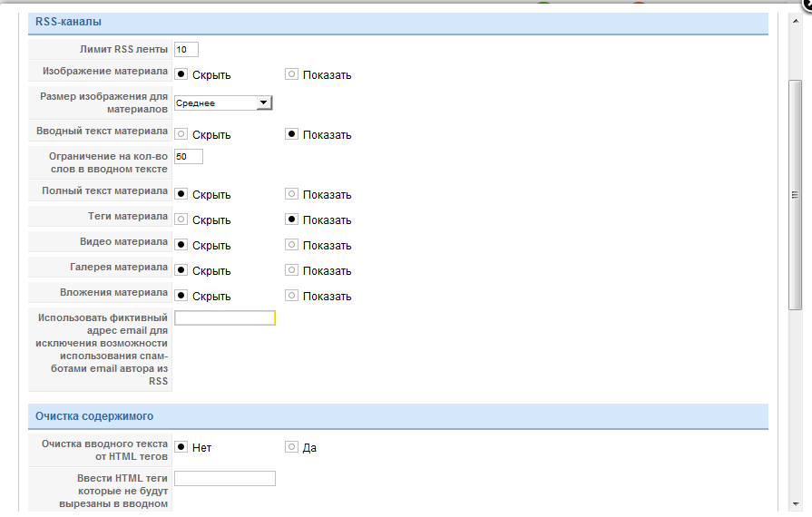812x517 pixels.
Task: Select Да for Очистка вводного текста
Action: pos(291,446)
